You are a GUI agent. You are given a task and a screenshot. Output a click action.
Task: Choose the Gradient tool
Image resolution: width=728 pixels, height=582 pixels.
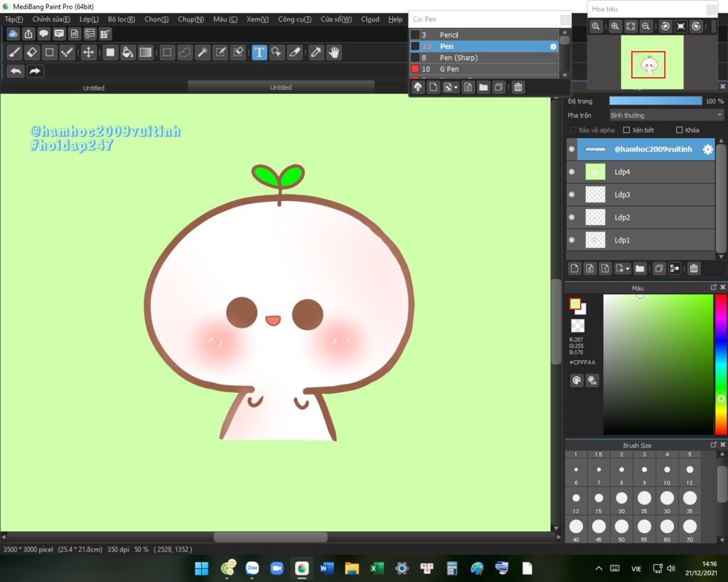point(146,53)
